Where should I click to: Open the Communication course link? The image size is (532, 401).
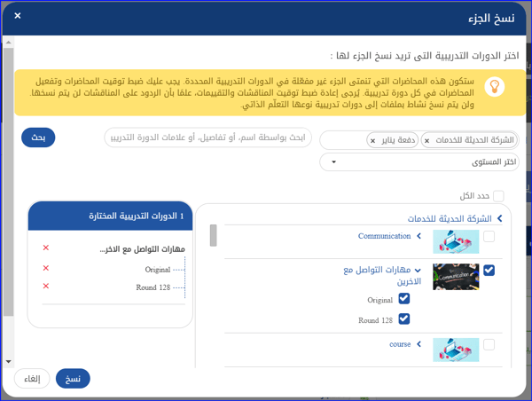pos(384,236)
